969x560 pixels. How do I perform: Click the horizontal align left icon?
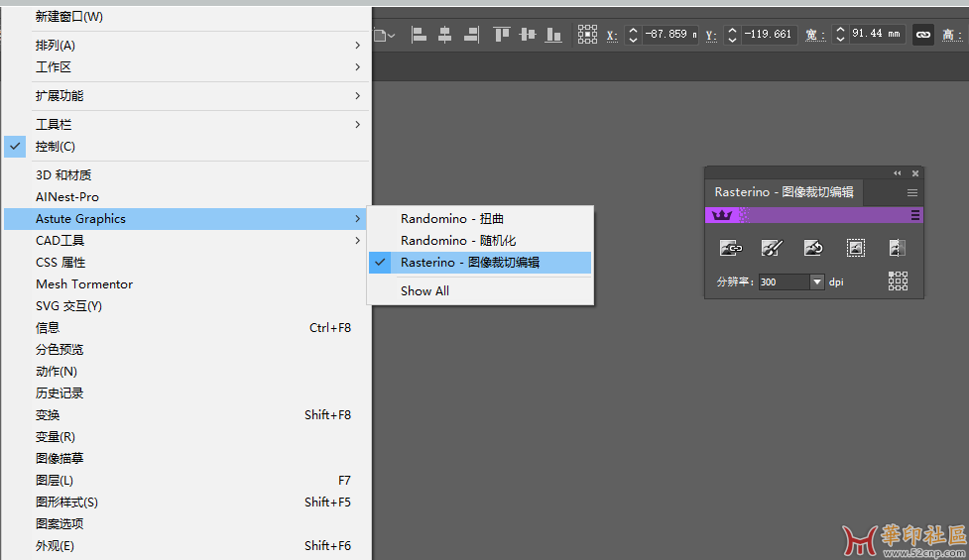pyautogui.click(x=419, y=35)
